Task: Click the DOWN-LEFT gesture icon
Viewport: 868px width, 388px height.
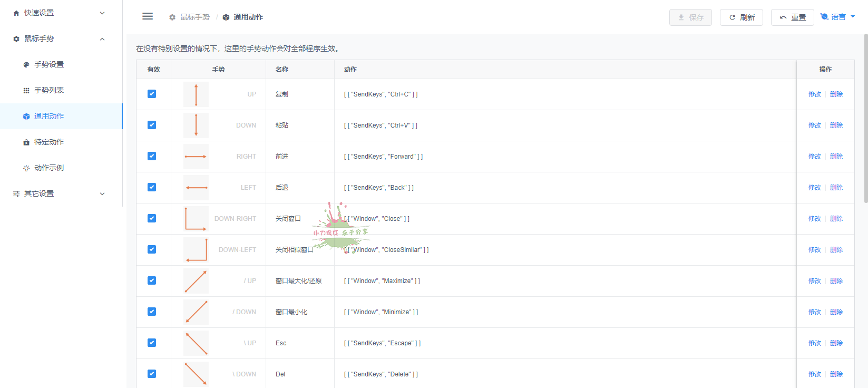Action: [x=196, y=250]
